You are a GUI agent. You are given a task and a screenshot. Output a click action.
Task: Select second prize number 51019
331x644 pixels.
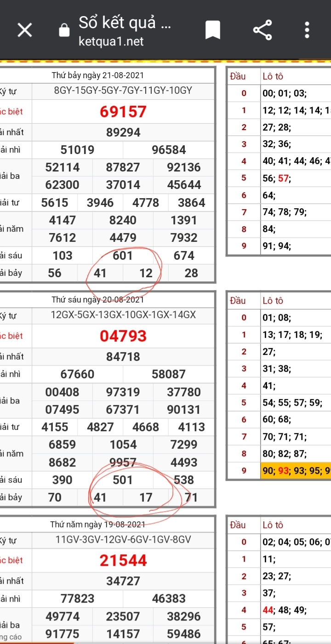(78, 150)
